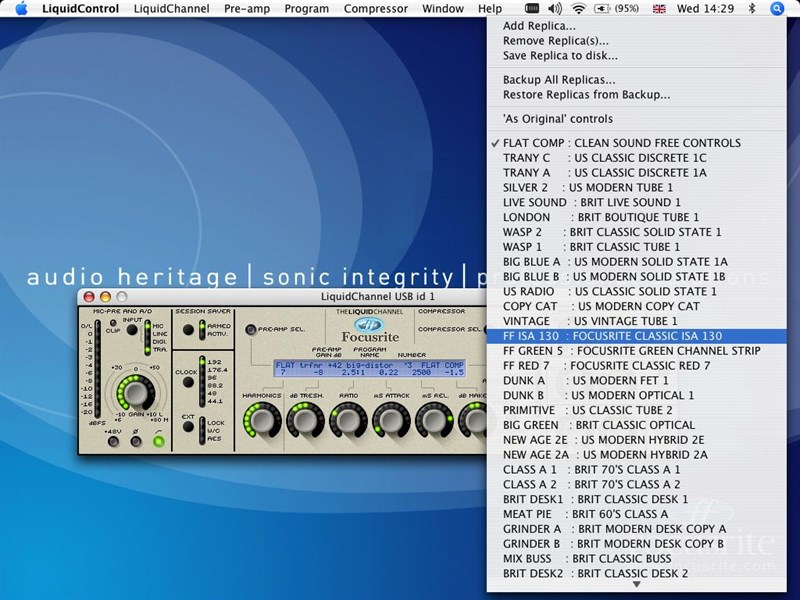Toggle the lit green high-pass filter button
The width and height of the screenshot is (800, 600).
tap(159, 441)
